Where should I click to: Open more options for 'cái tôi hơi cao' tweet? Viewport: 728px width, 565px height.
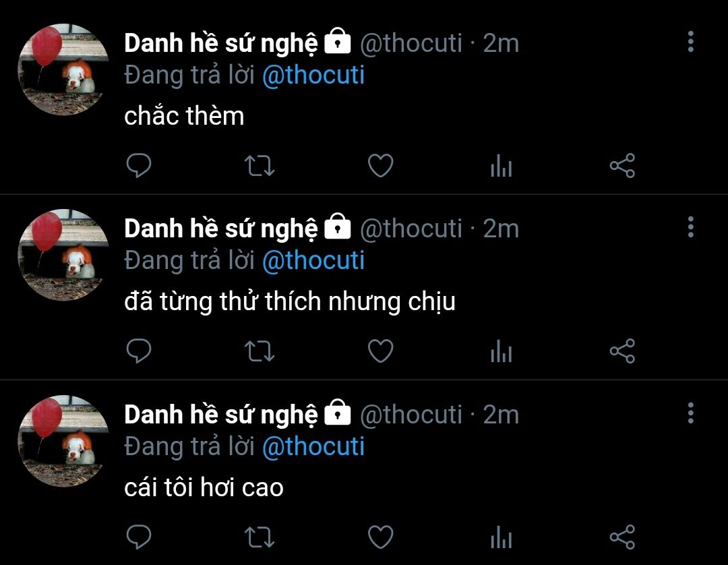click(x=691, y=413)
